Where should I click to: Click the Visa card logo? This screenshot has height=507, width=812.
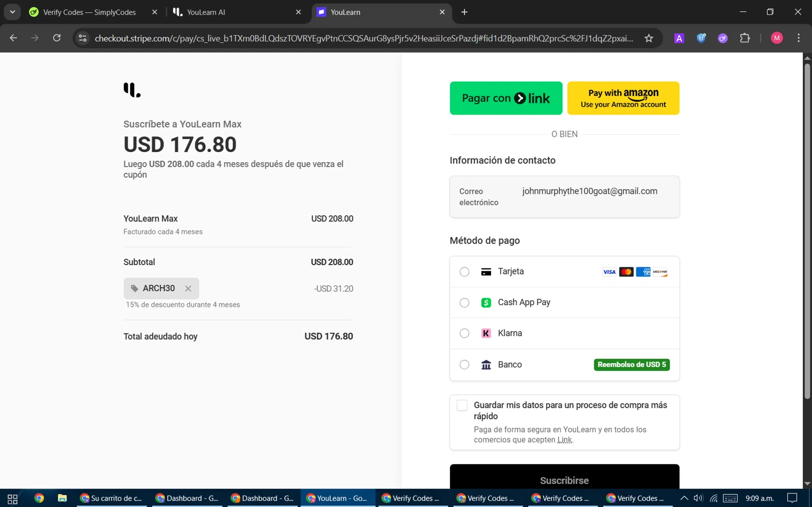click(609, 272)
